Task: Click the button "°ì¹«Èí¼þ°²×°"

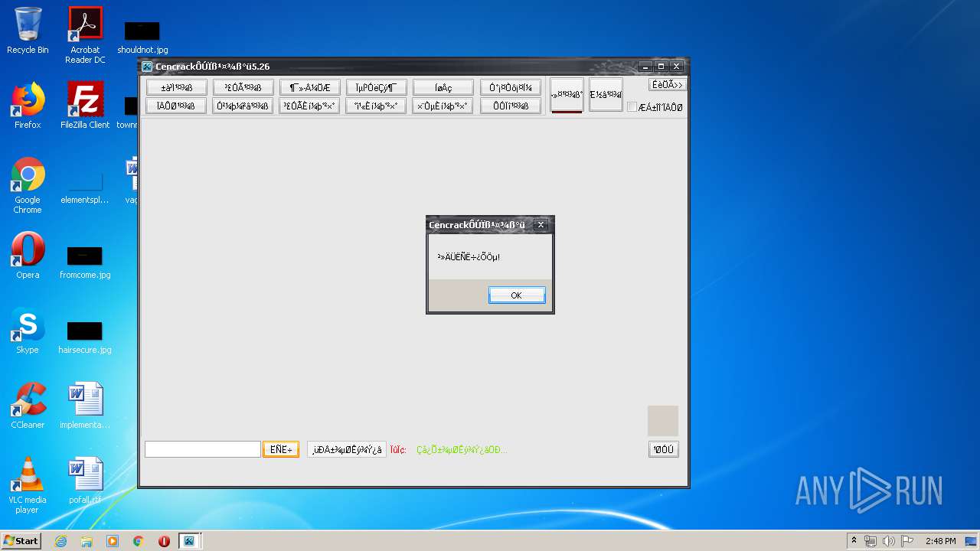Action: coord(376,106)
